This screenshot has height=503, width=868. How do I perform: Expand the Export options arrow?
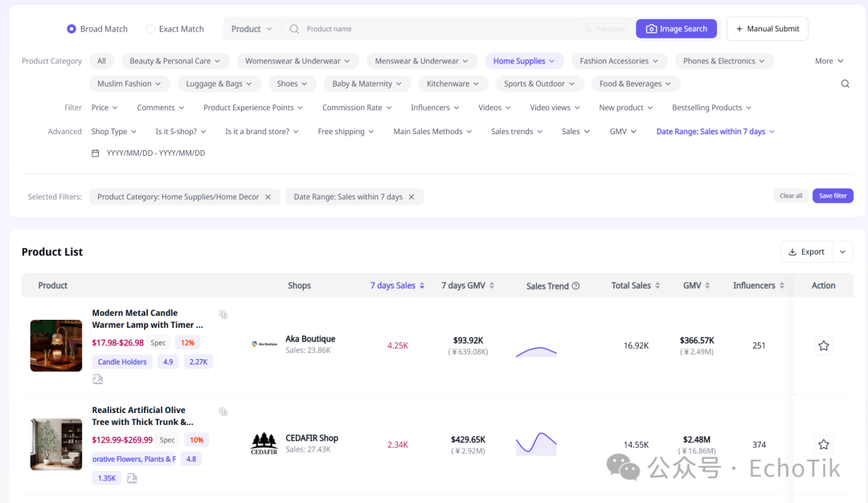842,251
